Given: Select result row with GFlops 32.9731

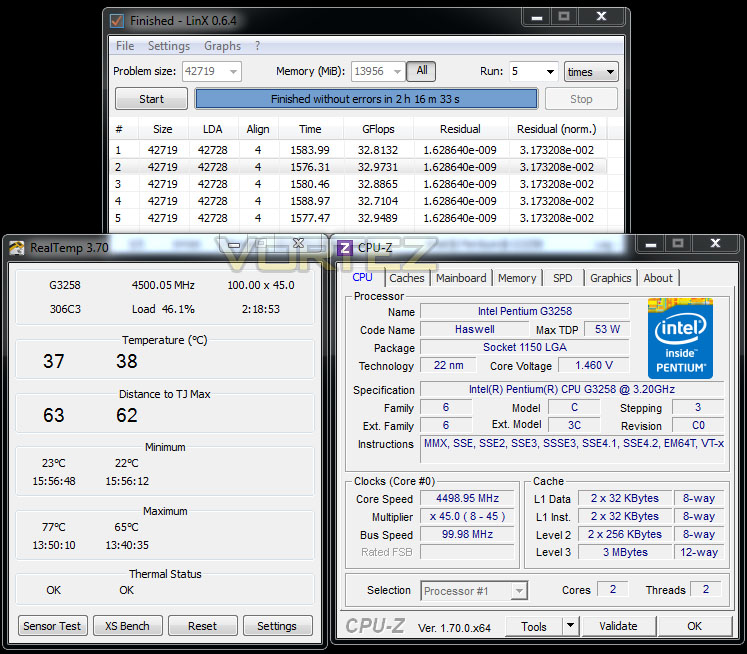Looking at the screenshot, I should point(359,167).
